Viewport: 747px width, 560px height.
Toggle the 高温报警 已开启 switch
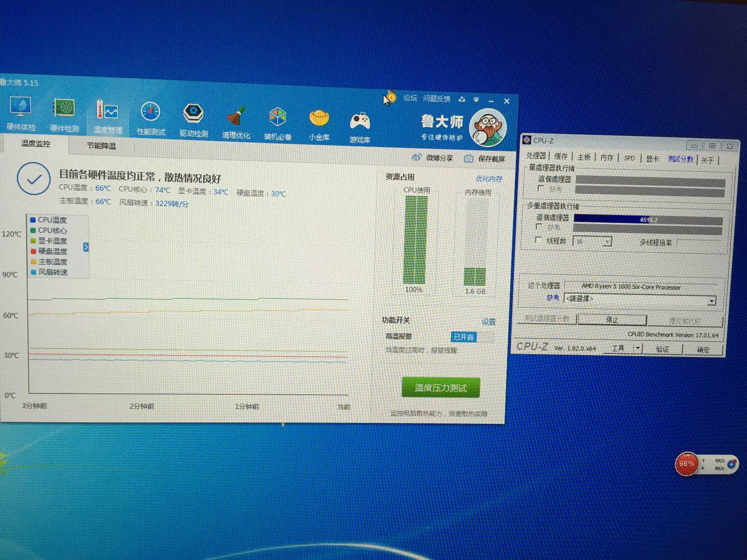(472, 337)
